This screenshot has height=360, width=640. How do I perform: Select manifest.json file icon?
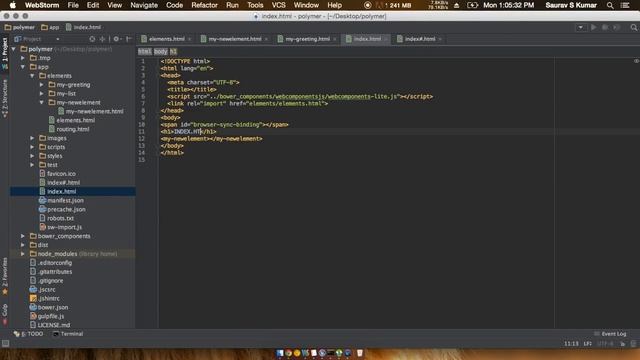pos(42,200)
